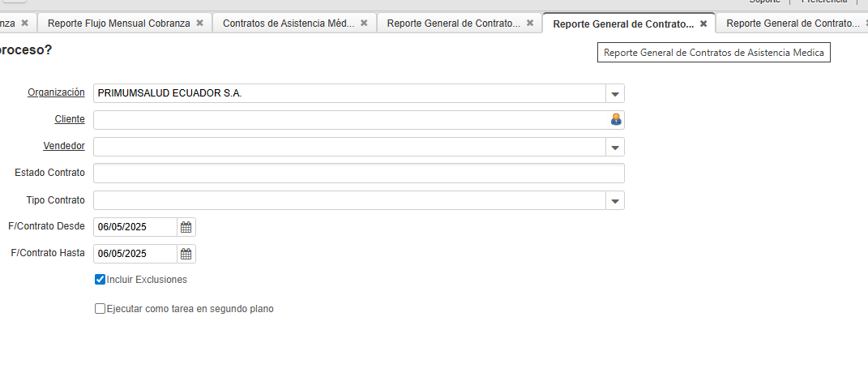Viewport: 868px width, 390px height.
Task: Open the Tipo Contrato dropdown list
Action: click(x=615, y=200)
